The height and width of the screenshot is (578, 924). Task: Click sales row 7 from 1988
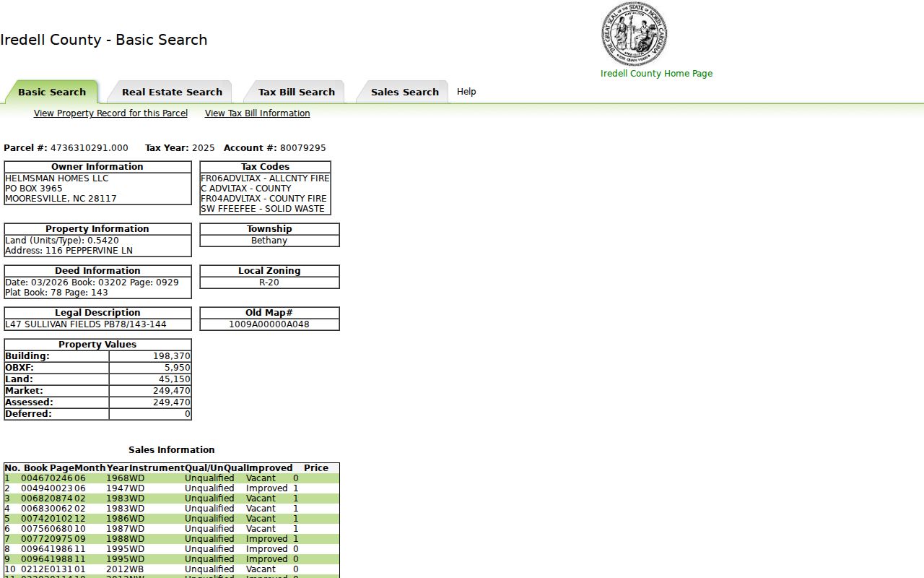[172, 539]
